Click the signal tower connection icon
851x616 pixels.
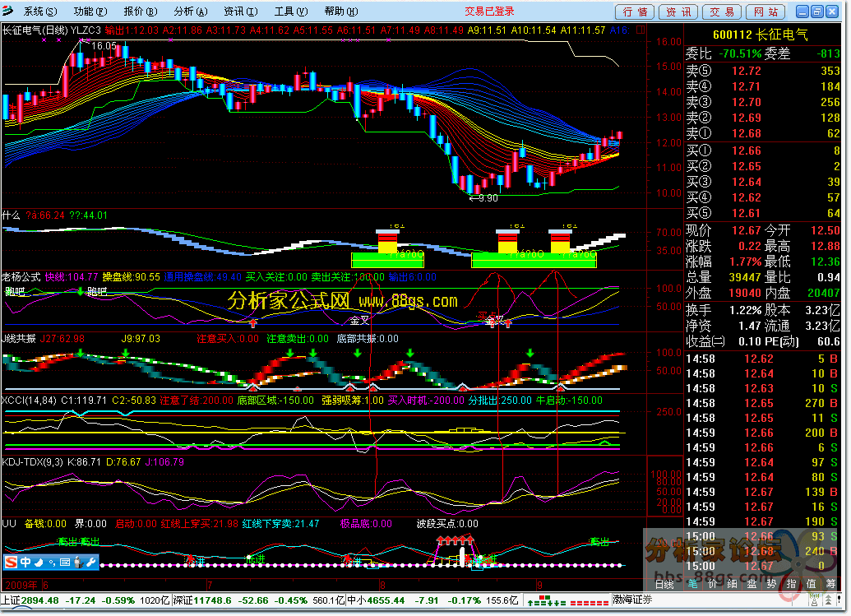coord(813,600)
